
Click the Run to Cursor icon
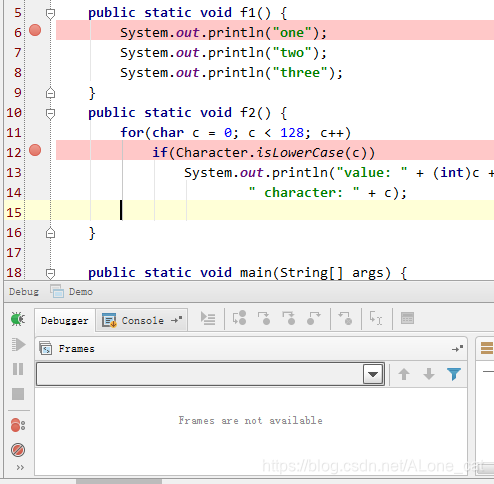[x=376, y=318]
